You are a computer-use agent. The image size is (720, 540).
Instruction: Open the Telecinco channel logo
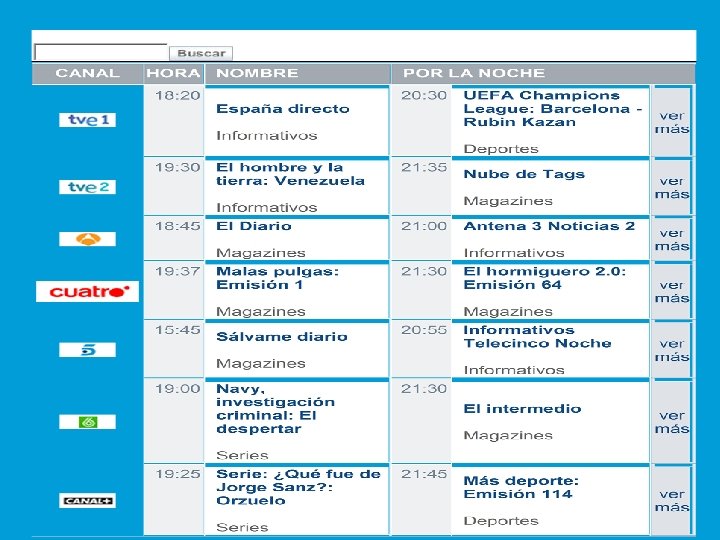coord(87,350)
